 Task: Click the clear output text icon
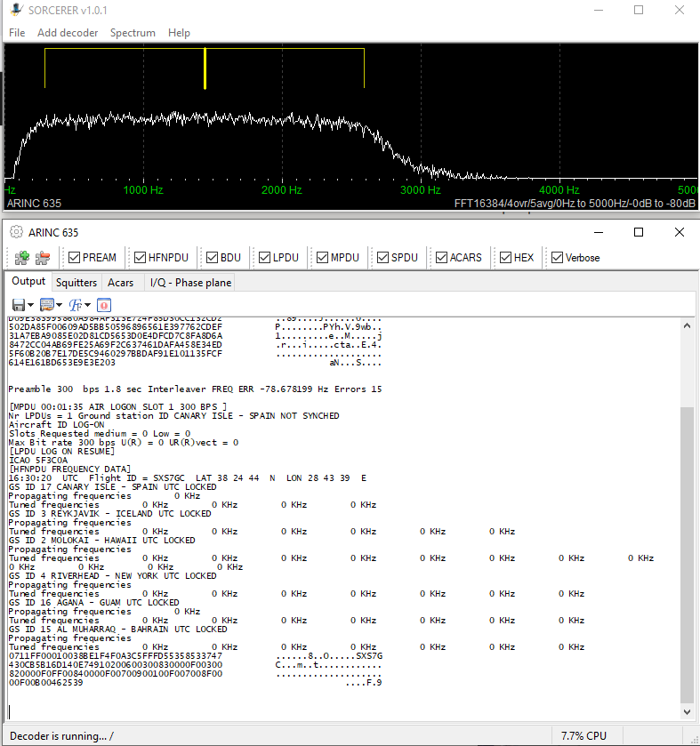tap(47, 305)
